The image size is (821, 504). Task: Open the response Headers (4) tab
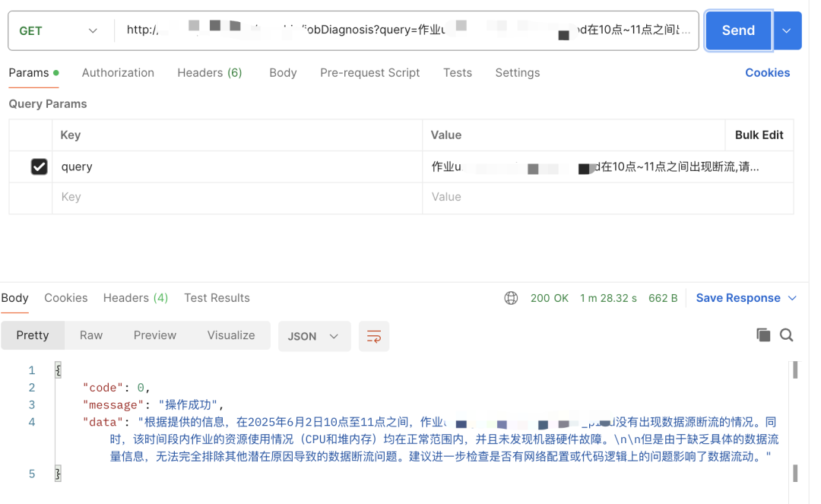135,298
